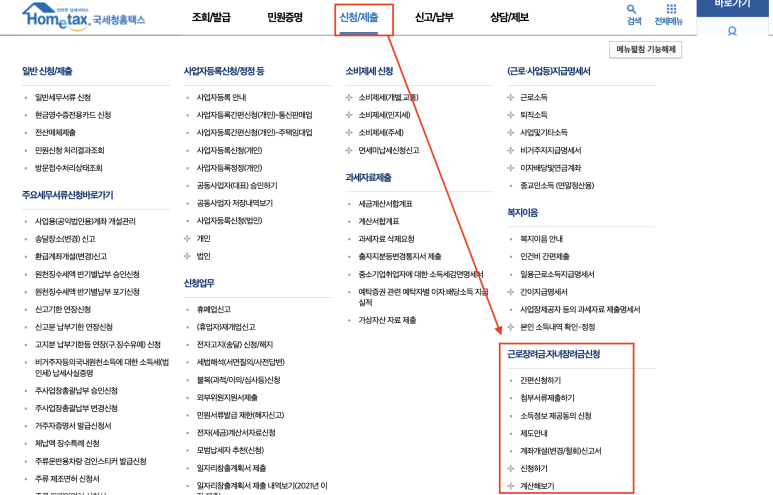
Task: Open 종교인소득 (연말정산용) link
Action: [x=557, y=185]
